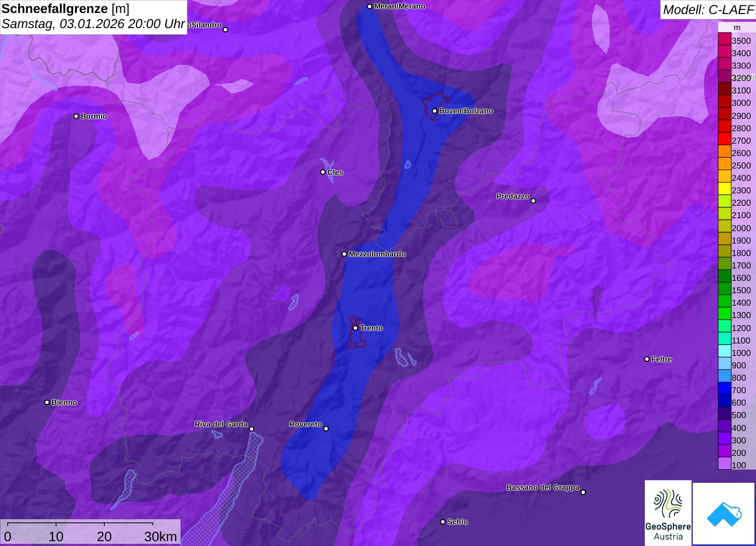Click the legend unit header m
The width and height of the screenshot is (756, 546).
point(737,28)
